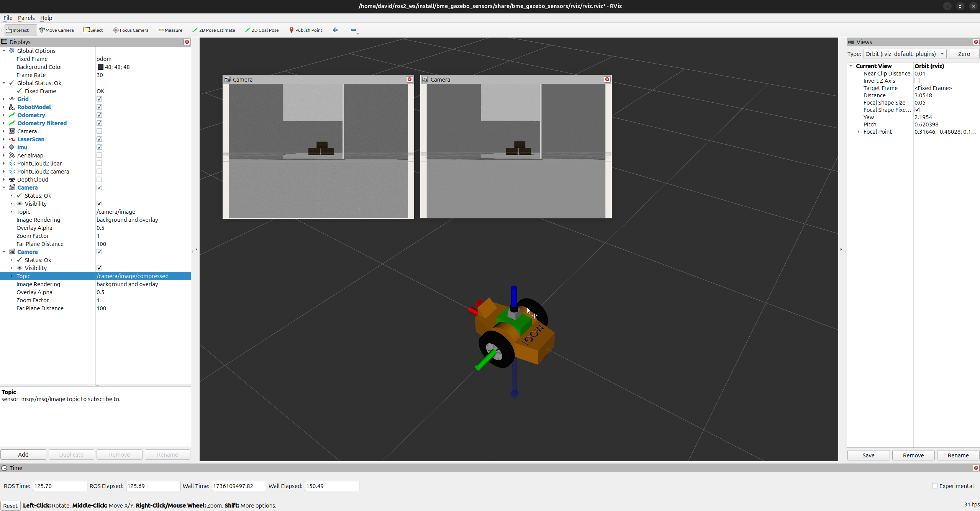Expand the Focal Point property
The width and height of the screenshot is (980, 511).
(858, 132)
